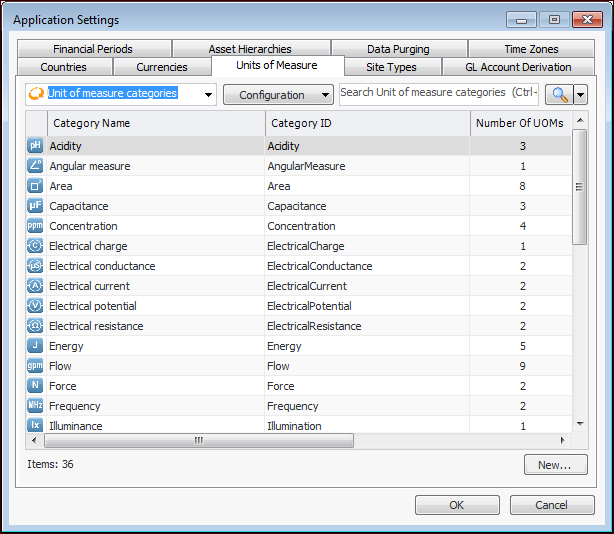Open the search options dropdown arrow
The height and width of the screenshot is (534, 614).
pyautogui.click(x=580, y=94)
